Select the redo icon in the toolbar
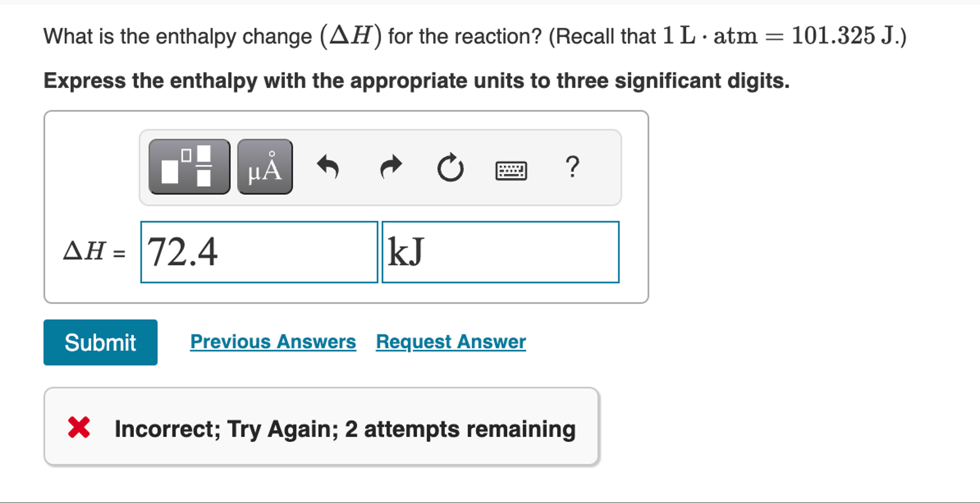This screenshot has width=980, height=503. click(x=390, y=166)
